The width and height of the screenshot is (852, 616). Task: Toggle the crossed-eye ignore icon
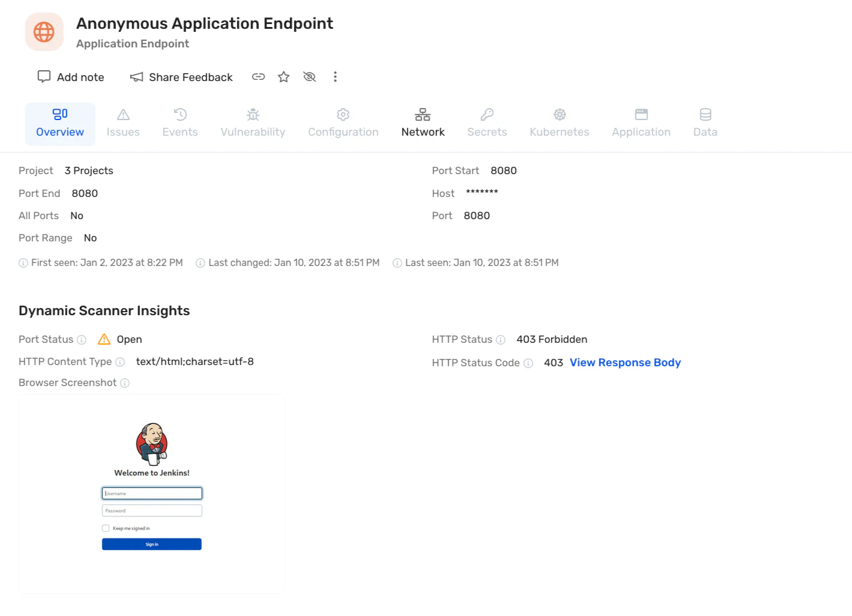pyautogui.click(x=309, y=77)
